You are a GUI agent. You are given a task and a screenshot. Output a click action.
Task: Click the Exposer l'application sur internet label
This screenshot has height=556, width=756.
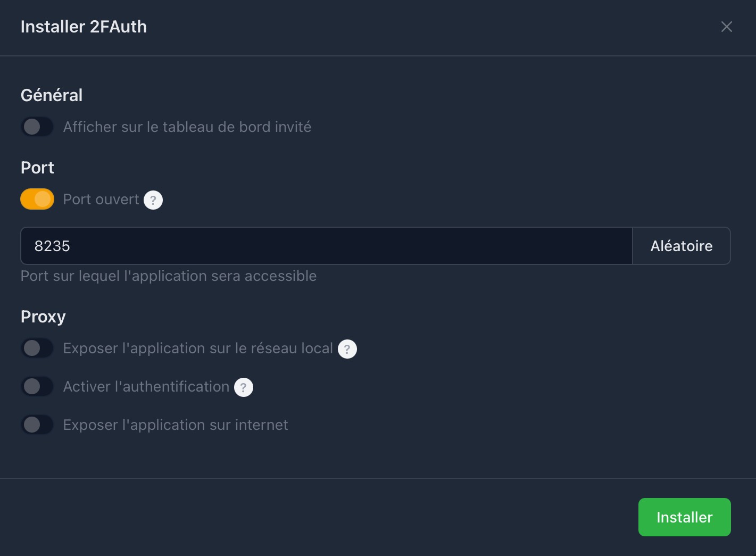[x=176, y=425]
